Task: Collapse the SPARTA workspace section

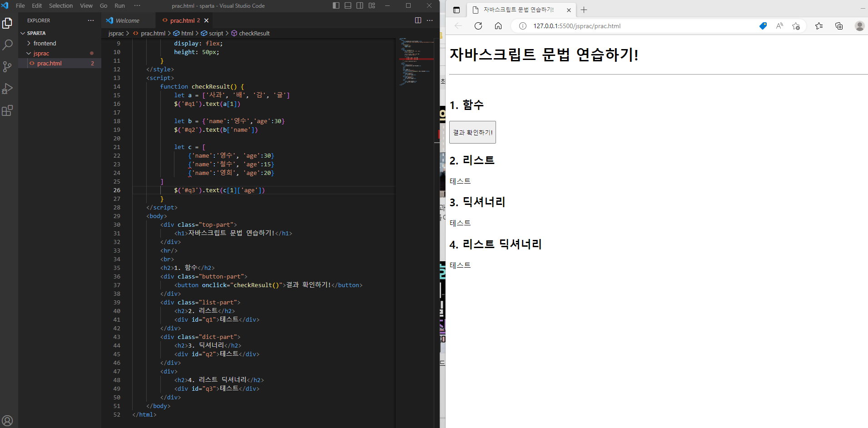Action: (60, 33)
